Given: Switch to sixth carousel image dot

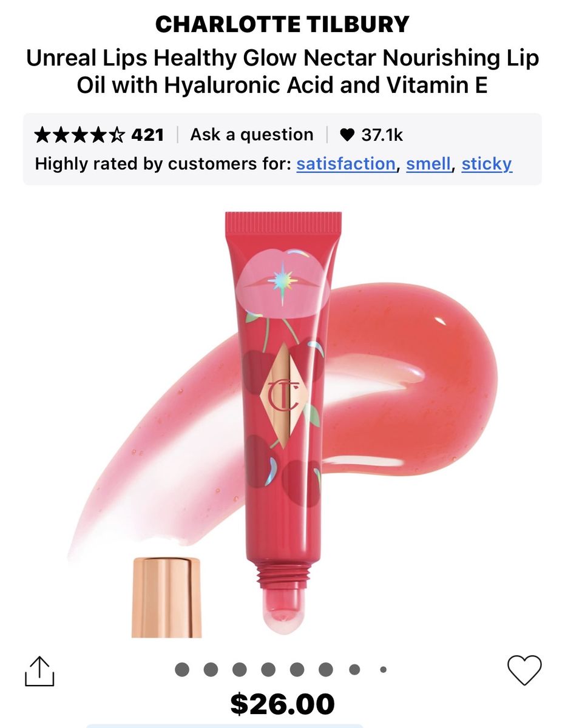Looking at the screenshot, I should point(326,670).
